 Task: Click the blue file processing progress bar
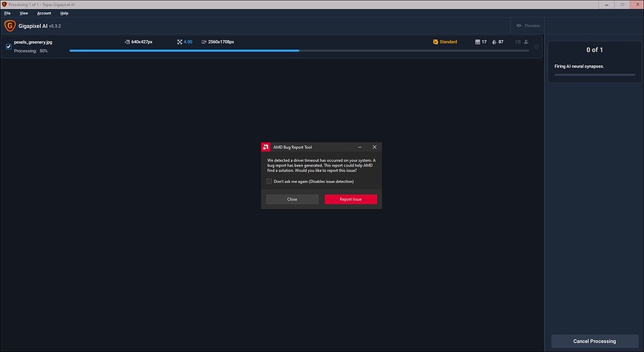tap(299, 51)
